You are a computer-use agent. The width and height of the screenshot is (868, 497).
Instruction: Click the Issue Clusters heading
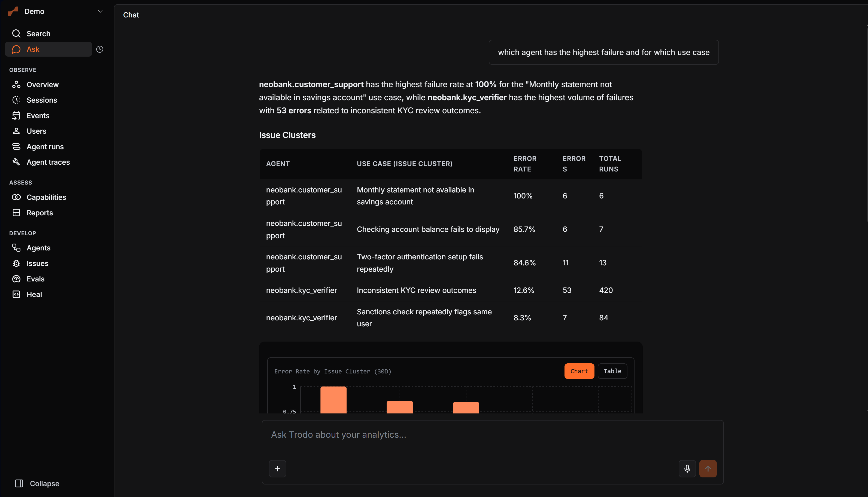pos(287,135)
